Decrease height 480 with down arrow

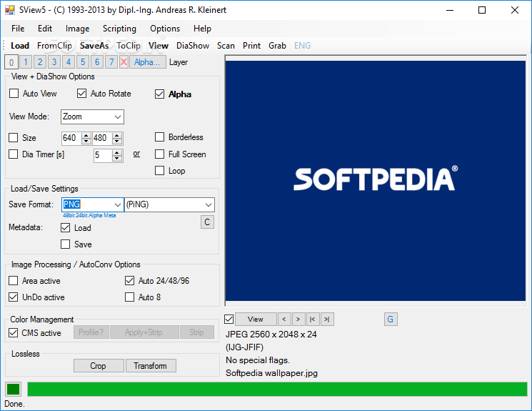click(117, 142)
